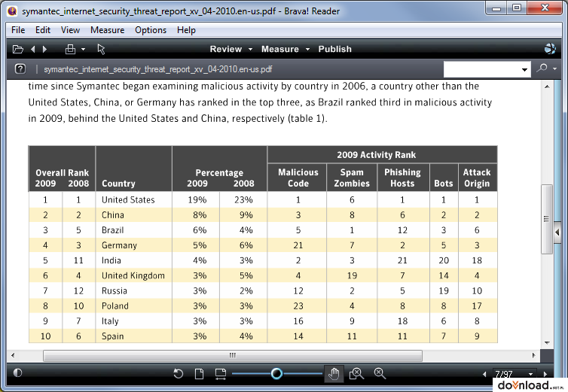568x392 pixels.
Task: Click the 'Attack Origin' column header
Action: [x=477, y=178]
